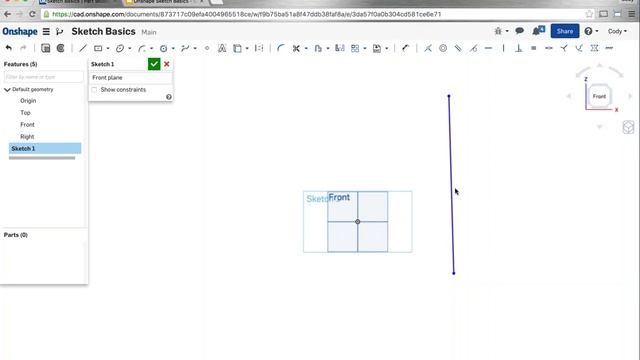Accept Sketch 1 with green checkmark

pyautogui.click(x=154, y=64)
